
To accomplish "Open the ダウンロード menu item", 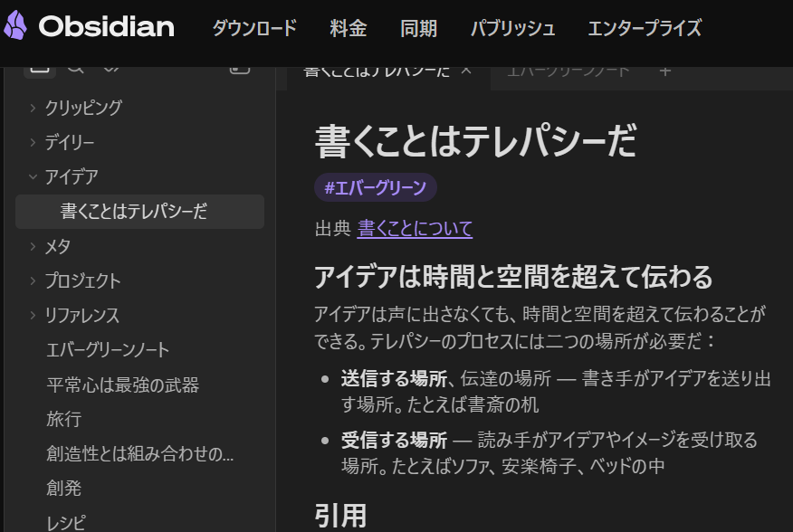I will click(x=254, y=28).
